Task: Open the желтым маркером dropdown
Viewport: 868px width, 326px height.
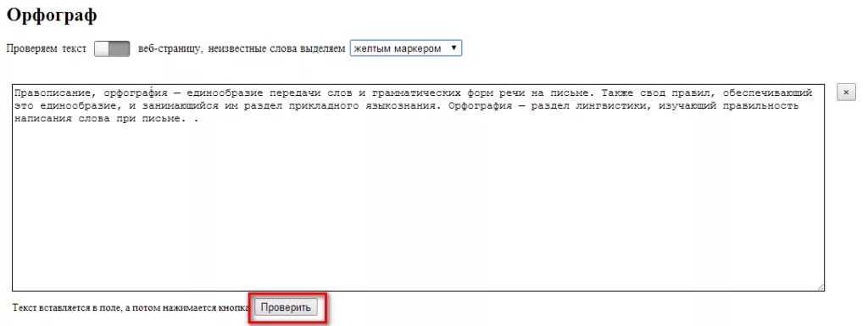Action: click(406, 48)
